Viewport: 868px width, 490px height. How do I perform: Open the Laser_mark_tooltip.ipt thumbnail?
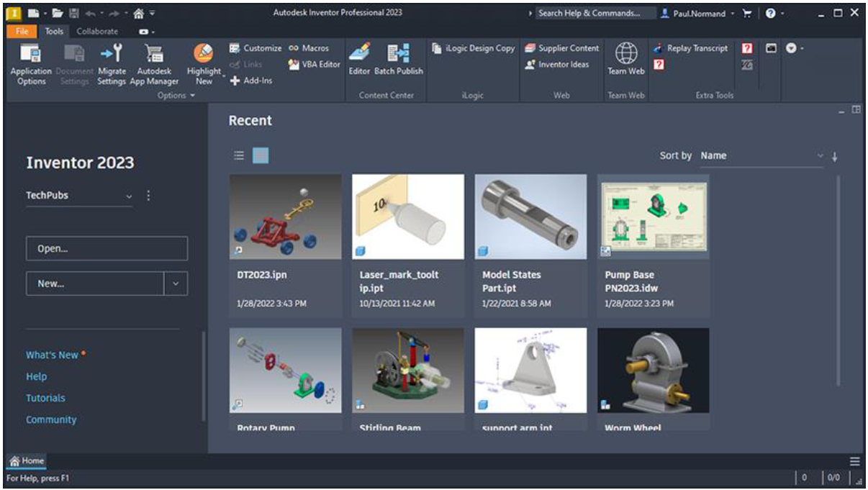pos(408,217)
